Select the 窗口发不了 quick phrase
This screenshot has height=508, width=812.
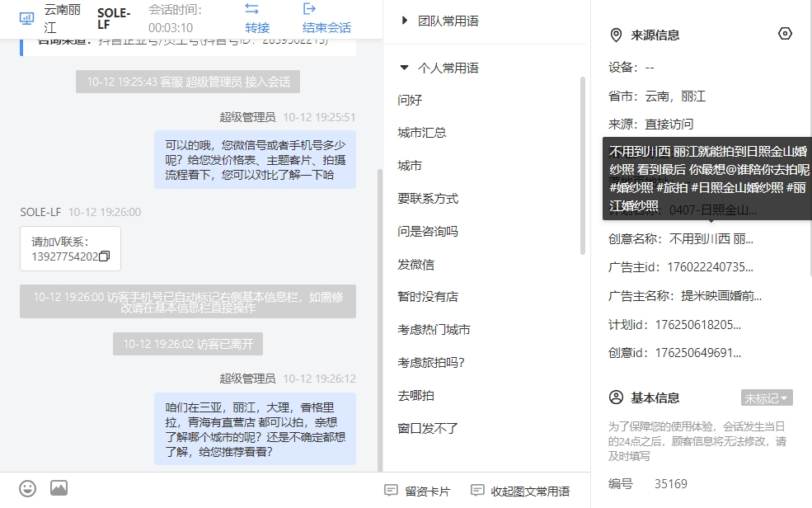click(x=428, y=429)
